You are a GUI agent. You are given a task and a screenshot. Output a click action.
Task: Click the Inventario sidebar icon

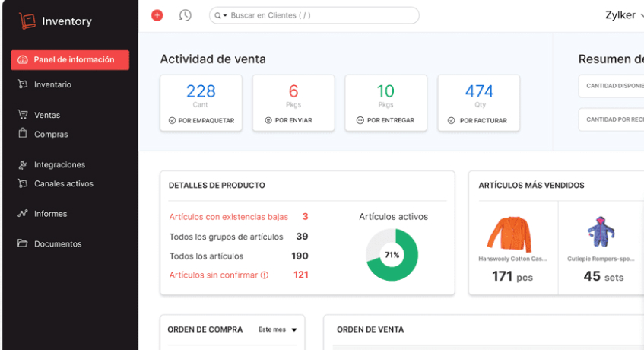(23, 84)
